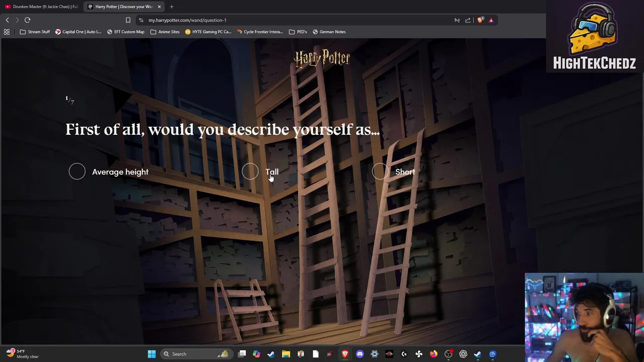Switch to Brave browser in taskbar
The height and width of the screenshot is (362, 644).
point(345,354)
